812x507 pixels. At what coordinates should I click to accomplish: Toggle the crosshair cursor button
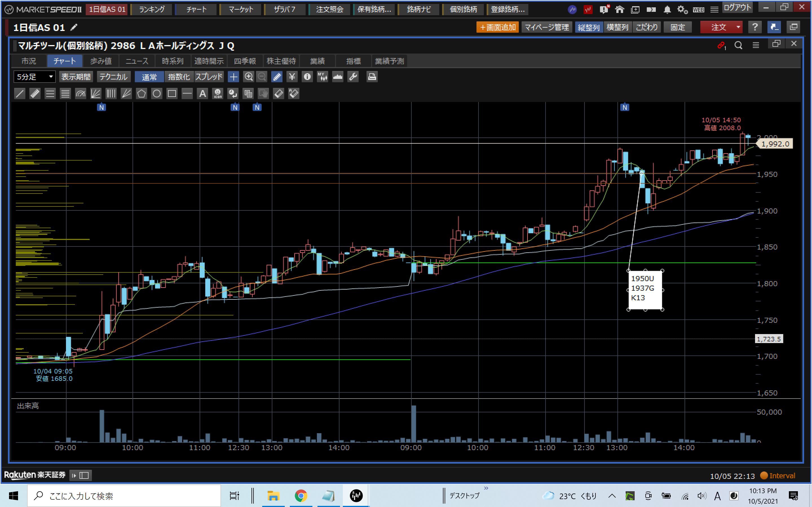tap(233, 77)
